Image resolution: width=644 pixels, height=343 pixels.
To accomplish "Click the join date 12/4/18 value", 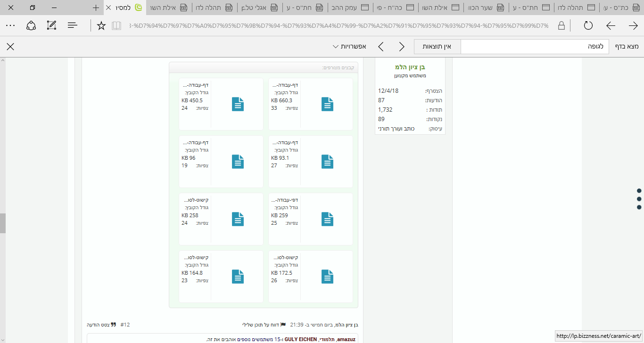I will tap(388, 91).
